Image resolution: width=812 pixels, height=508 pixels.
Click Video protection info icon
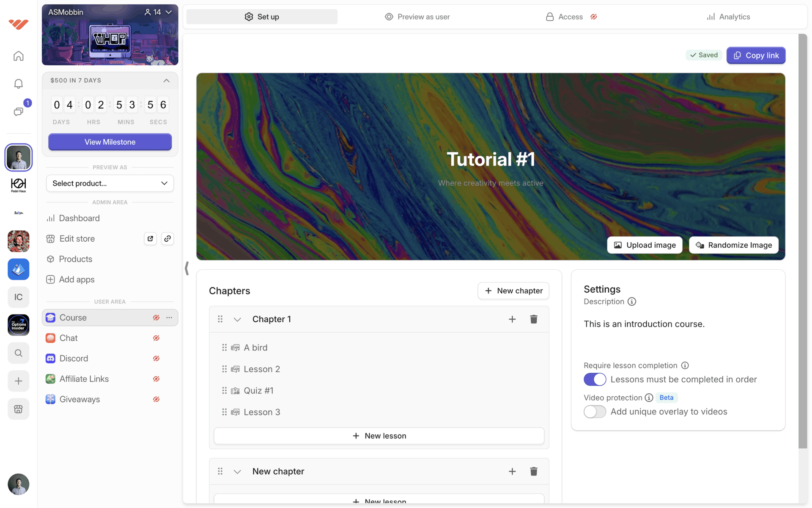click(x=649, y=398)
